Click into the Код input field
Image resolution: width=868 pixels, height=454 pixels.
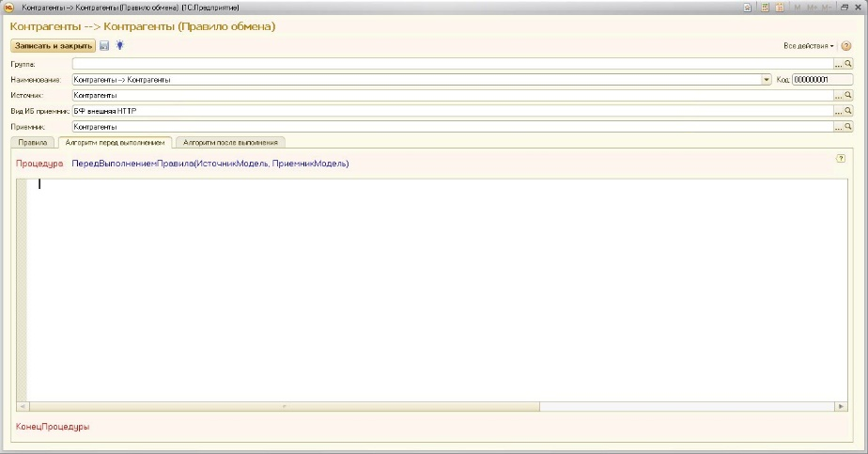(821, 80)
